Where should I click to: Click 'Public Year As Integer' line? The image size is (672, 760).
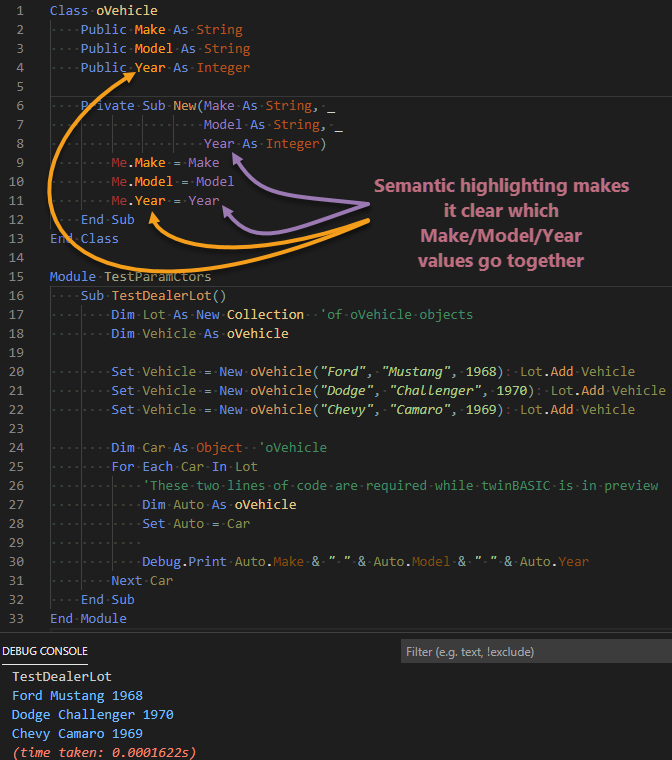[x=165, y=67]
